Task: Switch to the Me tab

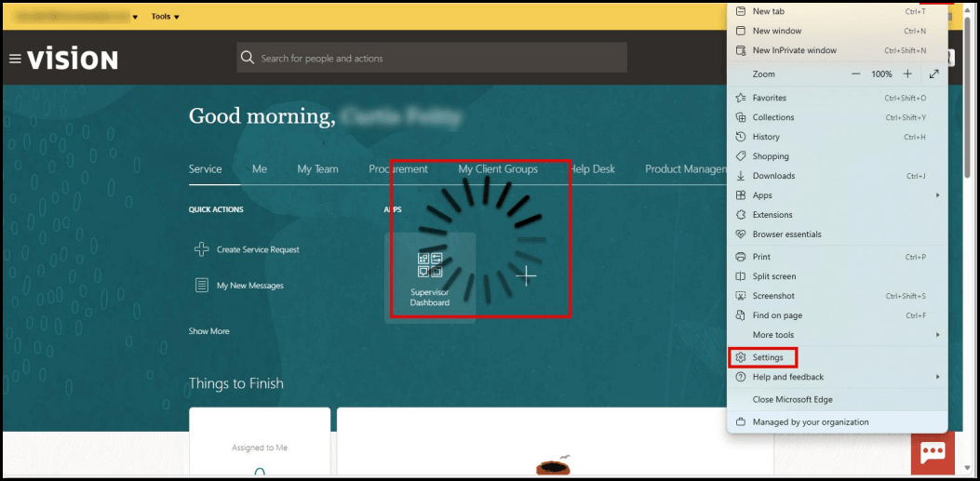Action: click(260, 168)
